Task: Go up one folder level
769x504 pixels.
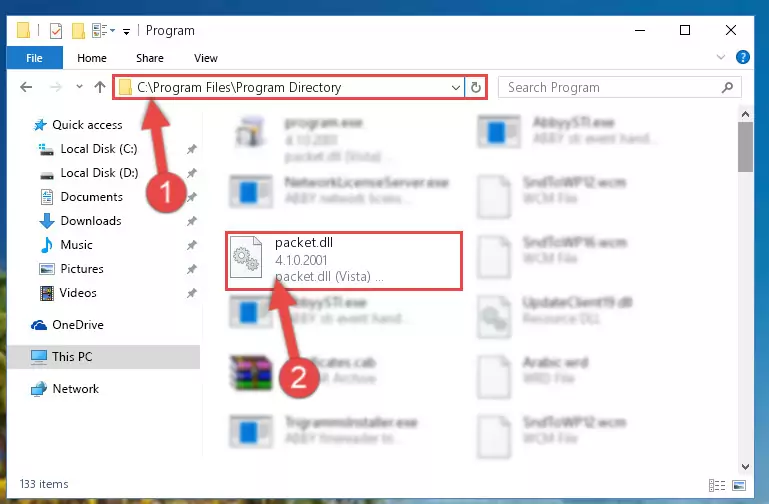Action: pos(100,87)
